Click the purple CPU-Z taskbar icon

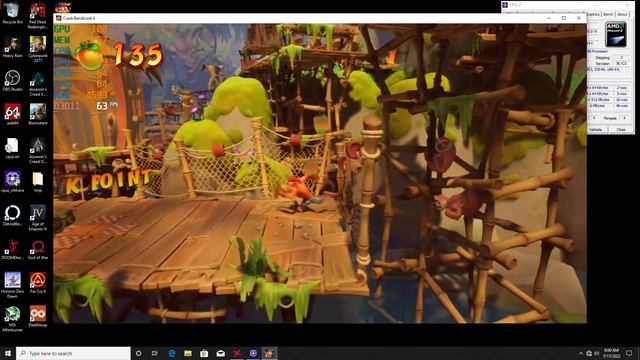pos(253,353)
